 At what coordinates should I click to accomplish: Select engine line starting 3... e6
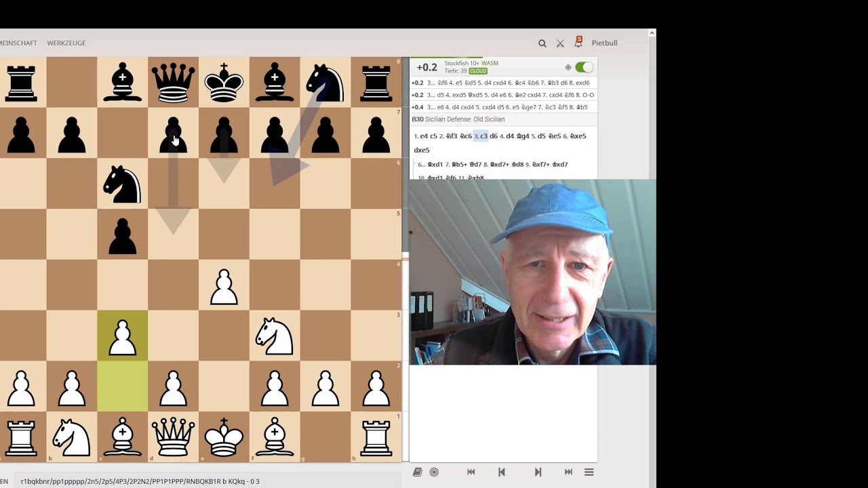click(502, 107)
